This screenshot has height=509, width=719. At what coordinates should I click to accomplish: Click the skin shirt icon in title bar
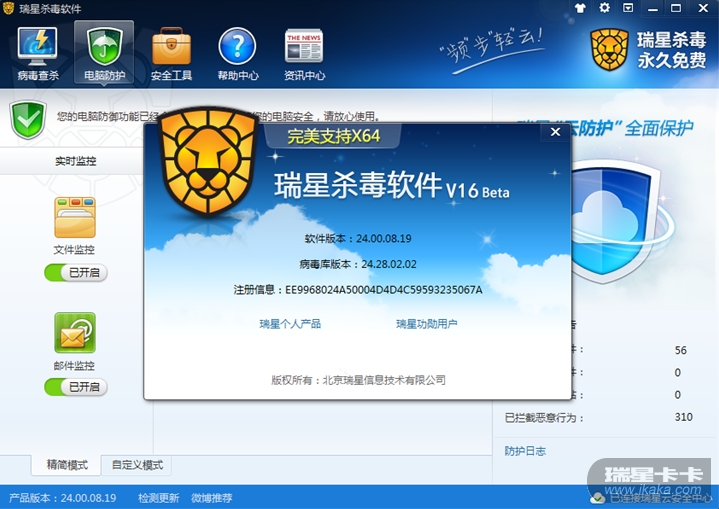[580, 8]
